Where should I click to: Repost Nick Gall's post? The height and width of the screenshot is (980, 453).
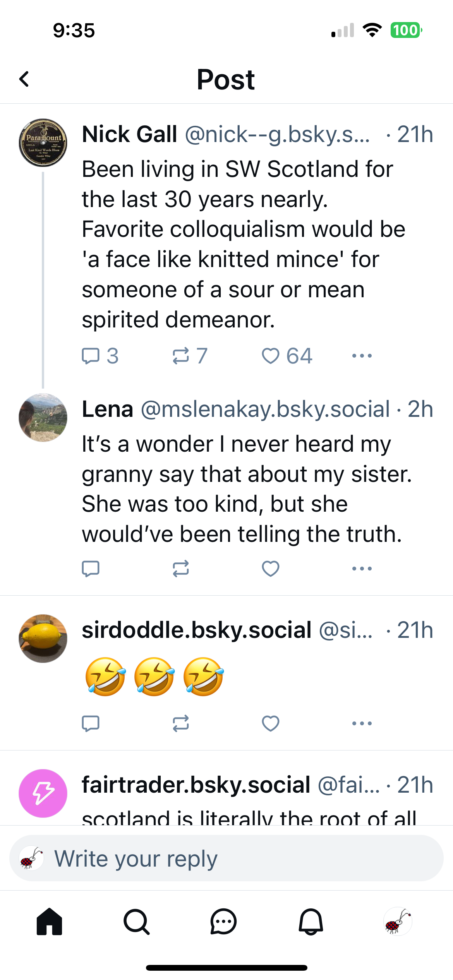[x=181, y=356]
